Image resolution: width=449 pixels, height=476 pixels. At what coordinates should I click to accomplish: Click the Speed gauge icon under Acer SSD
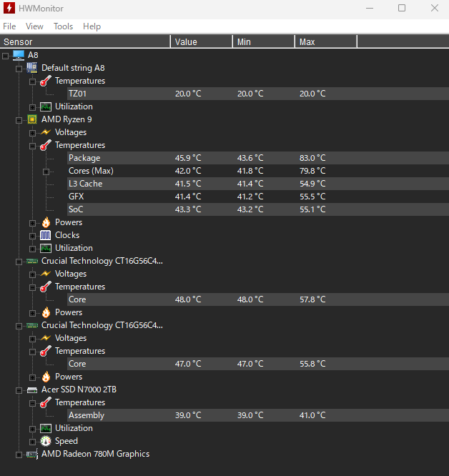click(46, 441)
